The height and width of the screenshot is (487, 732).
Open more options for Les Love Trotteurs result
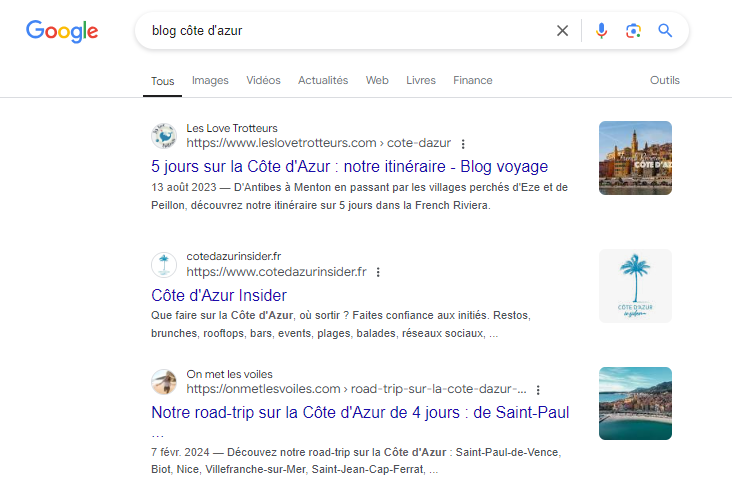click(x=463, y=144)
